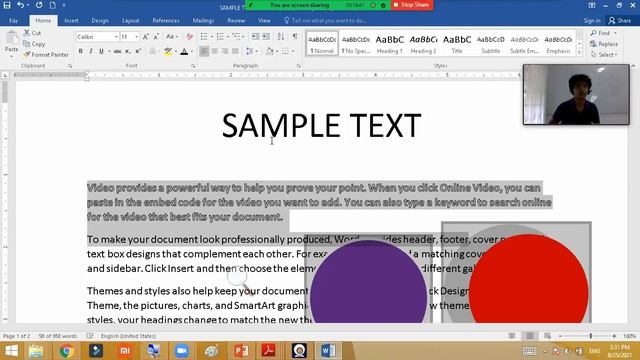
Task: Toggle bullet list
Action: (204, 37)
